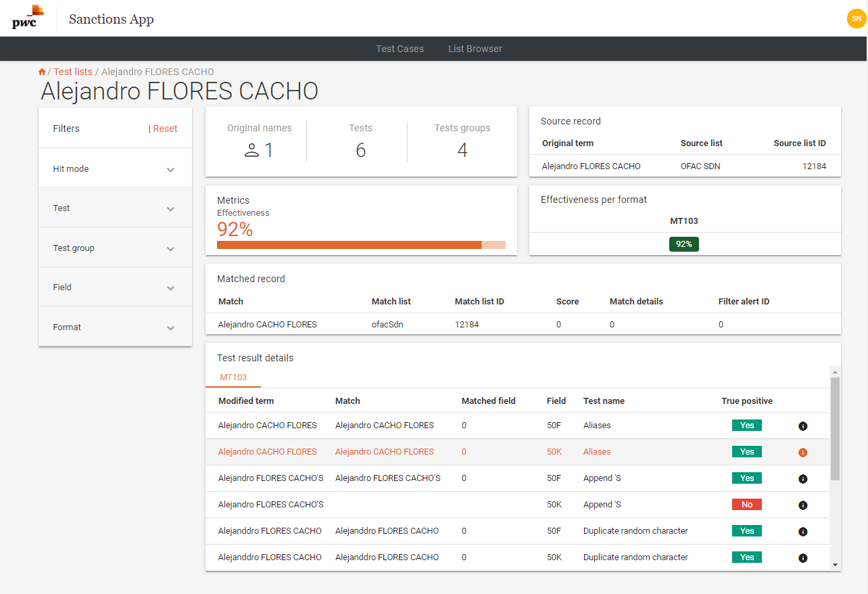Open the Test Cases menu
The image size is (868, 594).
click(400, 49)
